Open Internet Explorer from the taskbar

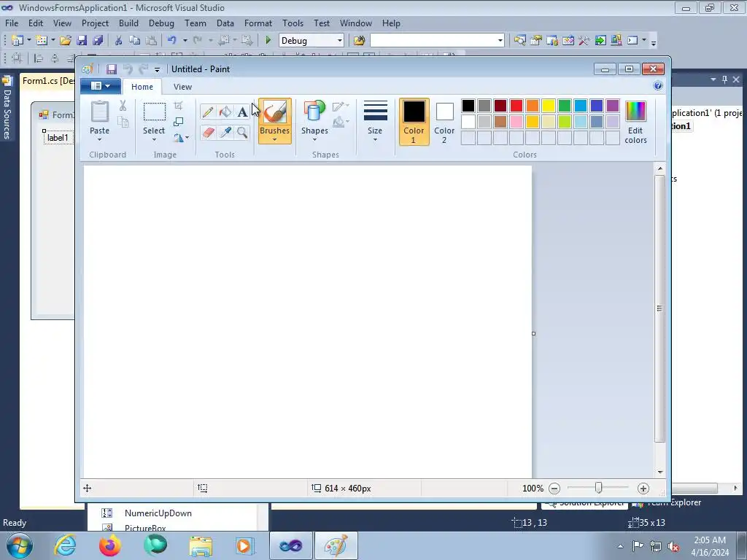point(65,545)
